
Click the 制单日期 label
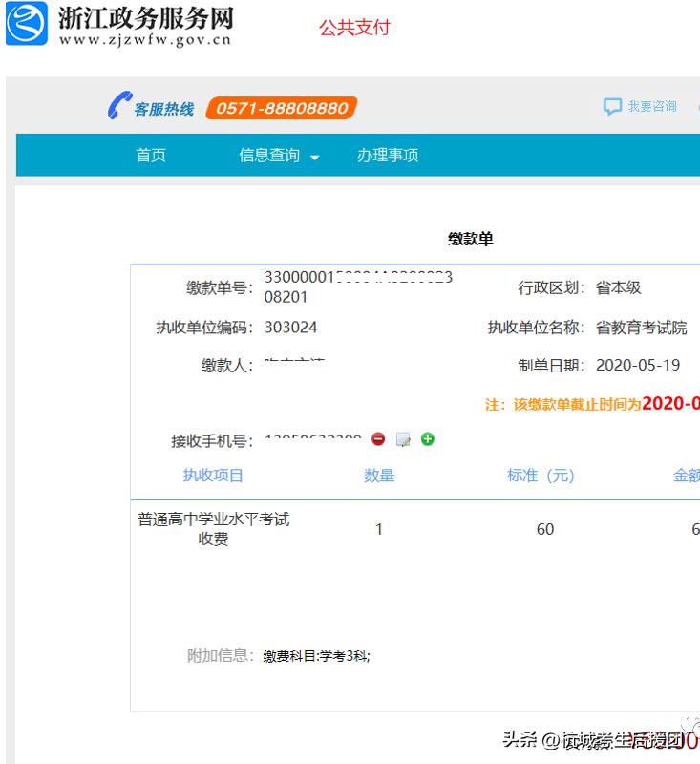tap(551, 366)
